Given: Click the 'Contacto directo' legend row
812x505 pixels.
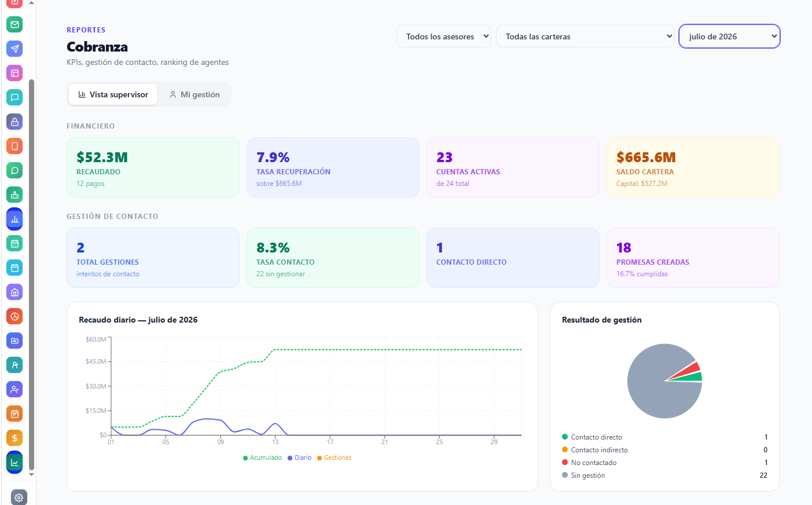Looking at the screenshot, I should (664, 437).
